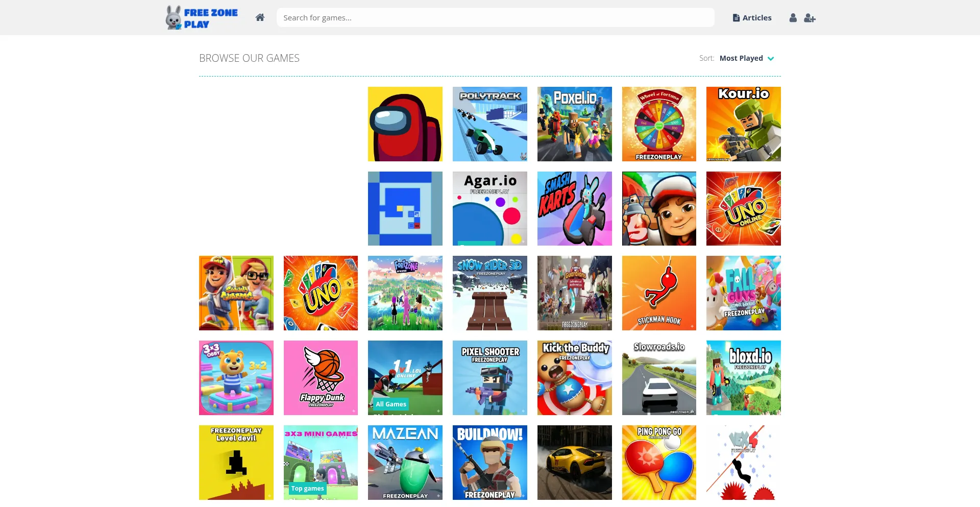Viewport: 980px width, 507px height.
Task: Launch the bloxd.io game
Action: coord(744,378)
